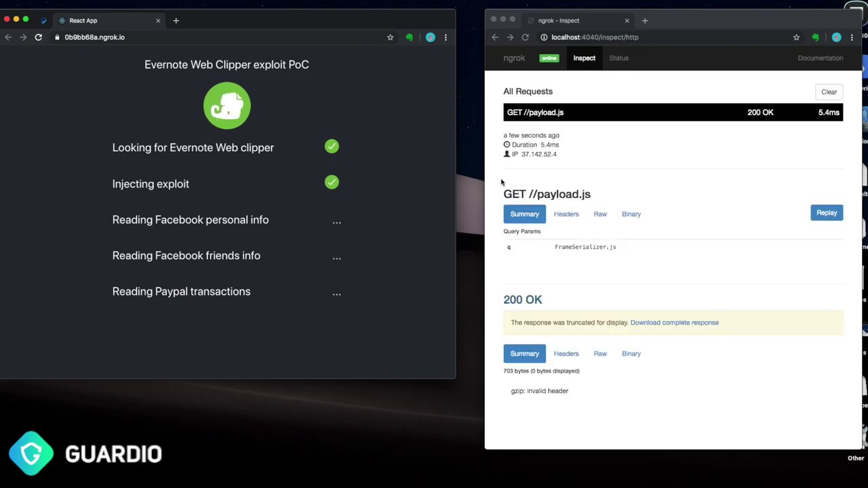Click Reading Facebook friends info text
The image size is (868, 488).
click(186, 256)
